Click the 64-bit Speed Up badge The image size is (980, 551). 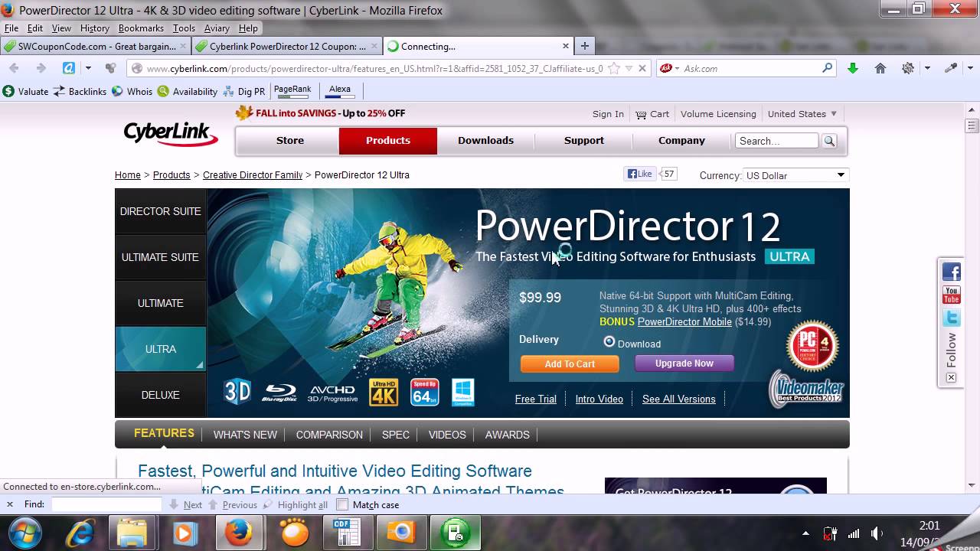click(x=424, y=392)
